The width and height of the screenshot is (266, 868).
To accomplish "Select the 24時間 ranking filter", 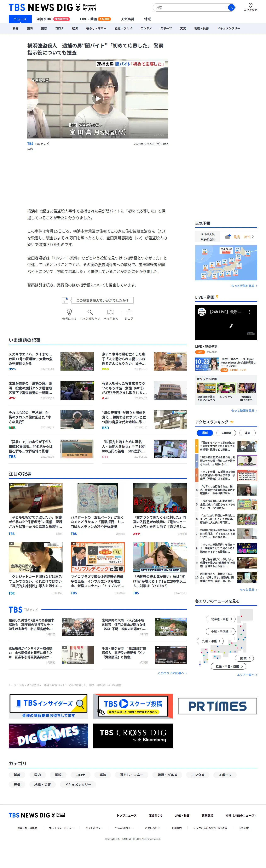I will click(226, 433).
